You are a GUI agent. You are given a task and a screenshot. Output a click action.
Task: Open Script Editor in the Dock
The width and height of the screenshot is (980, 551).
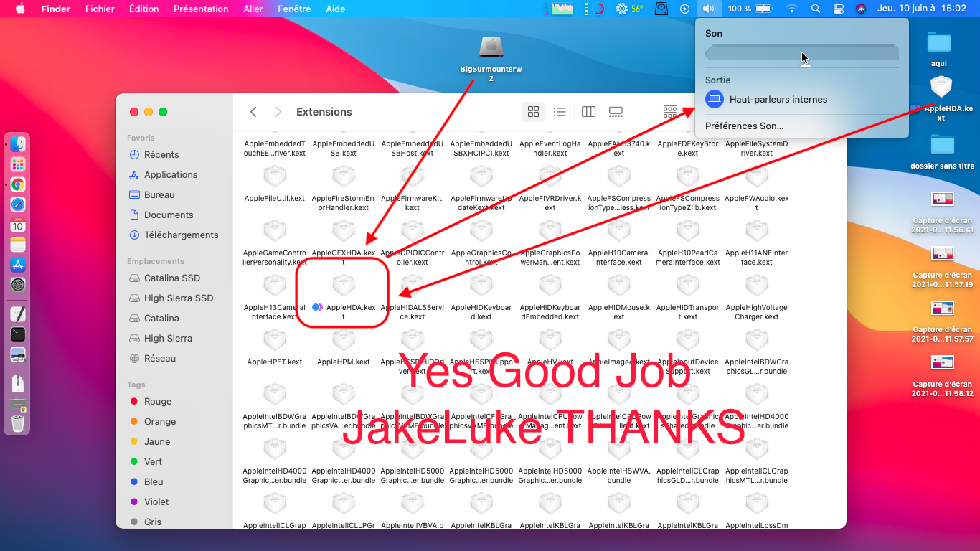pos(18,314)
